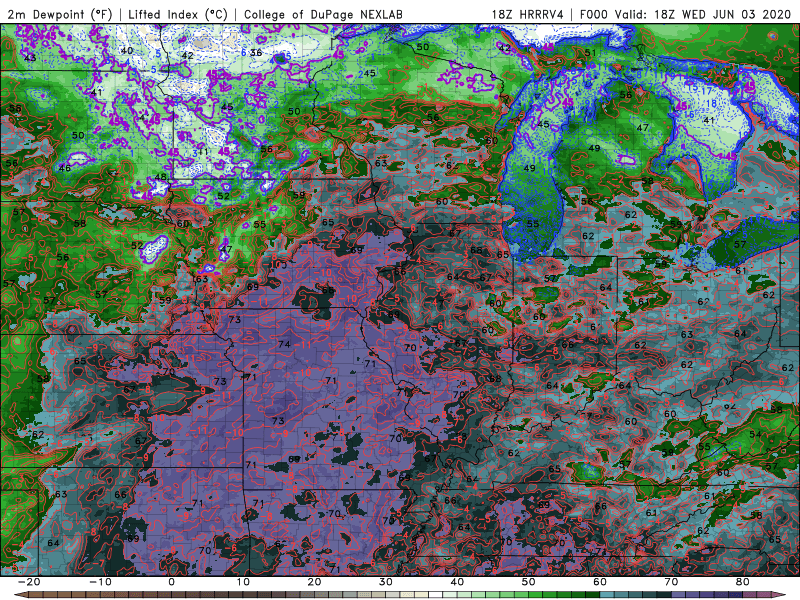800x600 pixels.
Task: Click the '18Z HRRRV4' model run label
Action: (528, 14)
